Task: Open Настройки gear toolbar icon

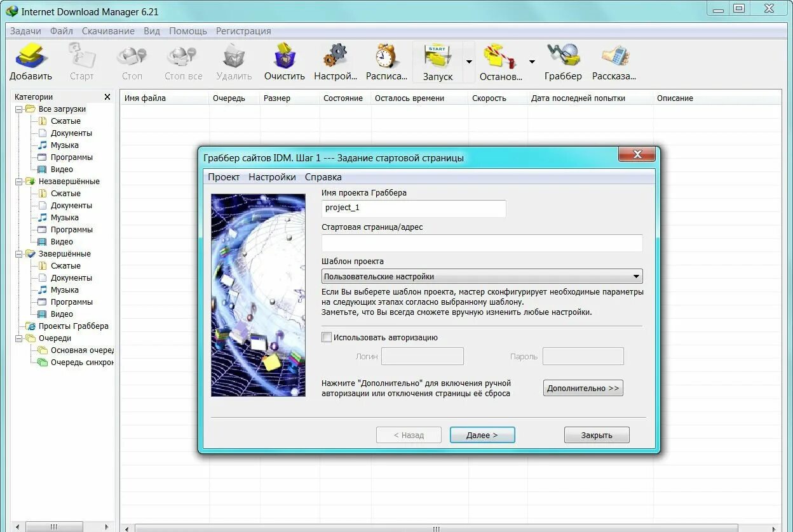Action: pos(335,56)
